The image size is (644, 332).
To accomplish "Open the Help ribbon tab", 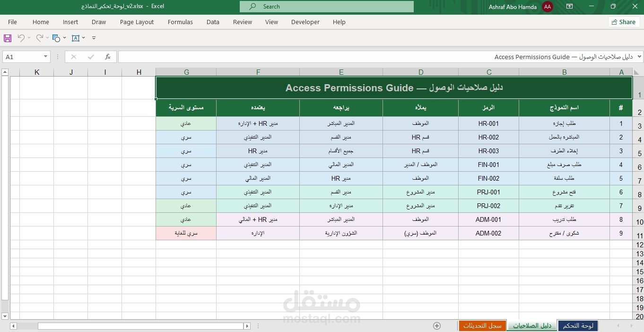I will coord(339,22).
